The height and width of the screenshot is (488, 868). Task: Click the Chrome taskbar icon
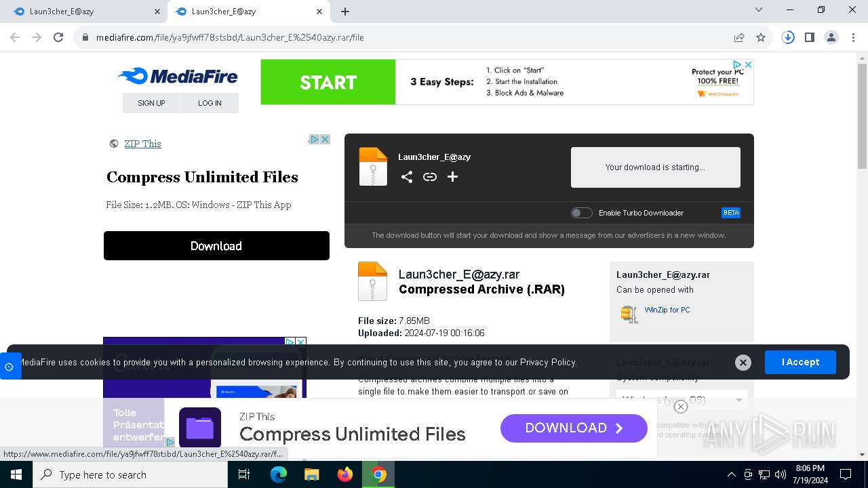click(x=379, y=474)
